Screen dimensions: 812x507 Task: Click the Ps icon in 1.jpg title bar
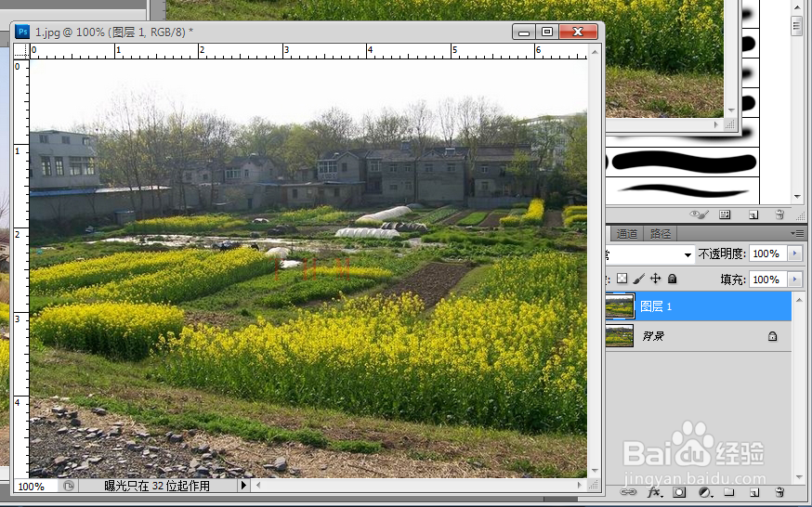(x=22, y=32)
